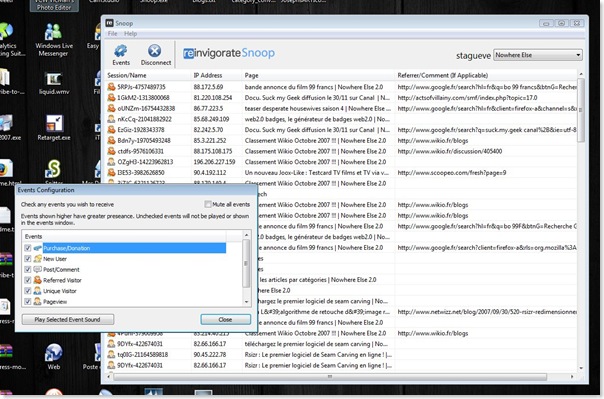The width and height of the screenshot is (604, 399).
Task: Click visitor icon of OZgH3-14223962813 session
Action: click(x=111, y=162)
